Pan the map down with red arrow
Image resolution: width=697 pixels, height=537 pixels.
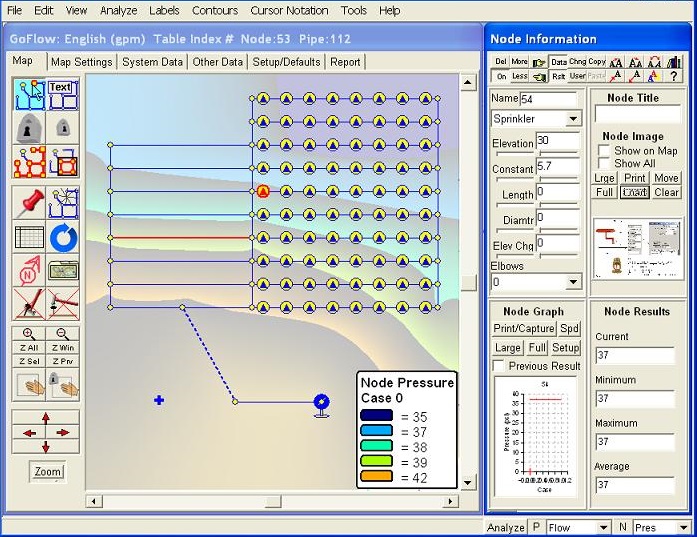[46, 447]
